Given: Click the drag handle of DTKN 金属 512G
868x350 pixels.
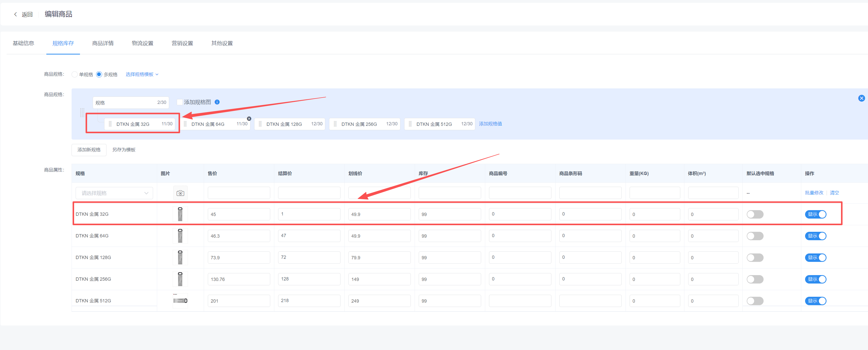Looking at the screenshot, I should 410,124.
